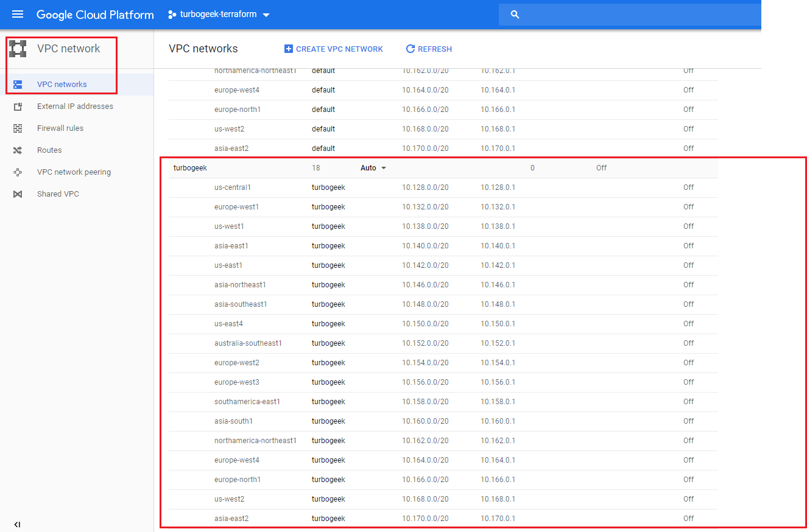Screen dimensions: 807x532
Task: Click asia-east1 region name
Action: click(231, 246)
